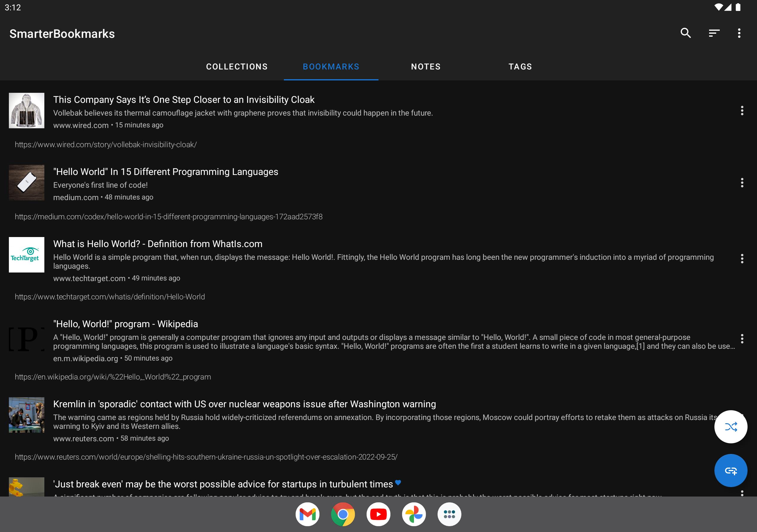Viewport: 757px width, 532px height.
Task: Open the phone-on-wood Hello World thumbnail
Action: [x=26, y=183]
